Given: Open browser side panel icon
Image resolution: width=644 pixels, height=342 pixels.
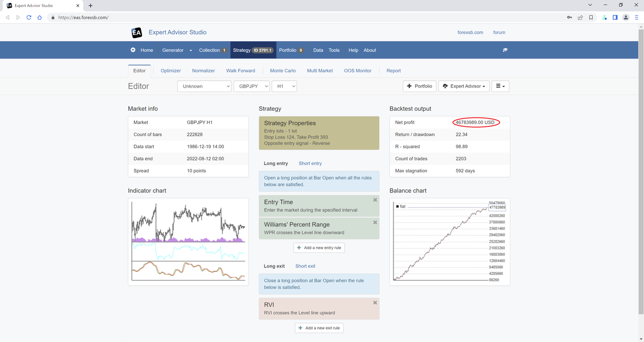Looking at the screenshot, I should pyautogui.click(x=615, y=17).
